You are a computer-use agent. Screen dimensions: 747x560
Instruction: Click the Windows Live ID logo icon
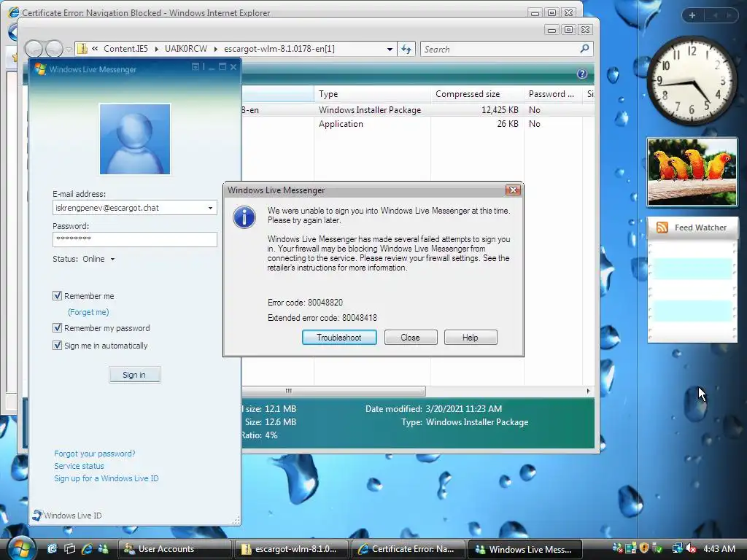click(37, 515)
